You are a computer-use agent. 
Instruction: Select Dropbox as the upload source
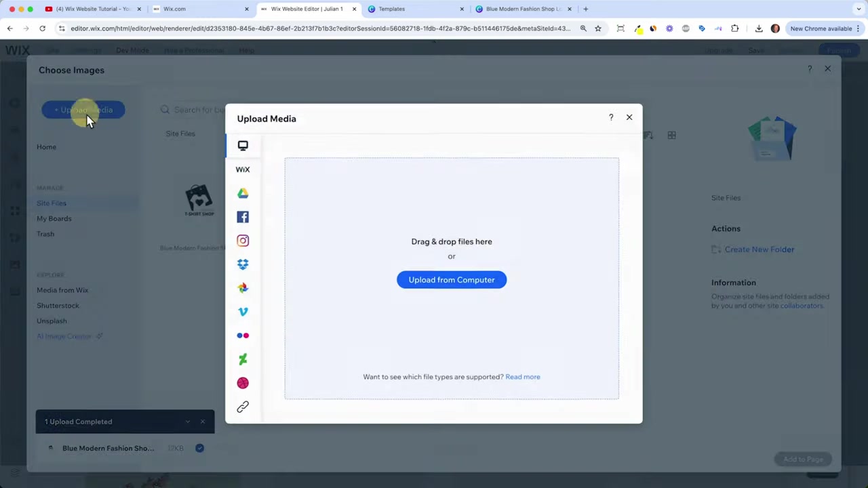pyautogui.click(x=243, y=264)
